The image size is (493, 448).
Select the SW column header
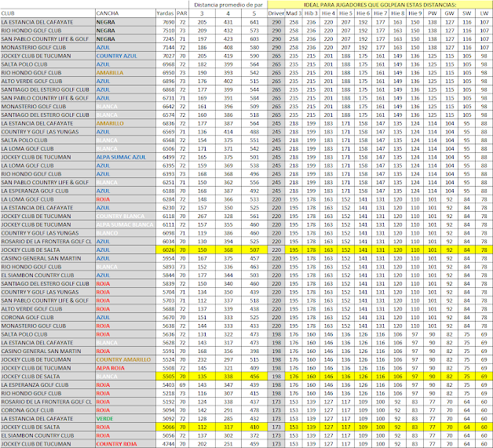(x=467, y=13)
